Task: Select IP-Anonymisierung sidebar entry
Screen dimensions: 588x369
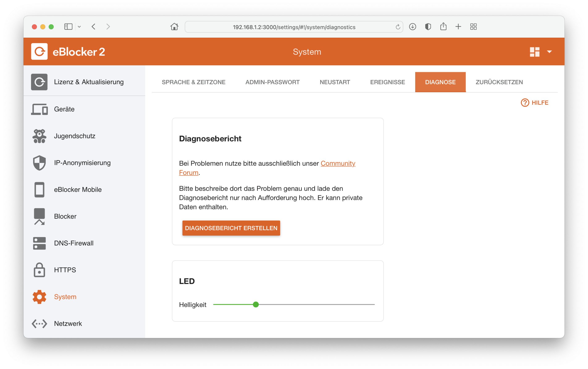Action: click(84, 163)
